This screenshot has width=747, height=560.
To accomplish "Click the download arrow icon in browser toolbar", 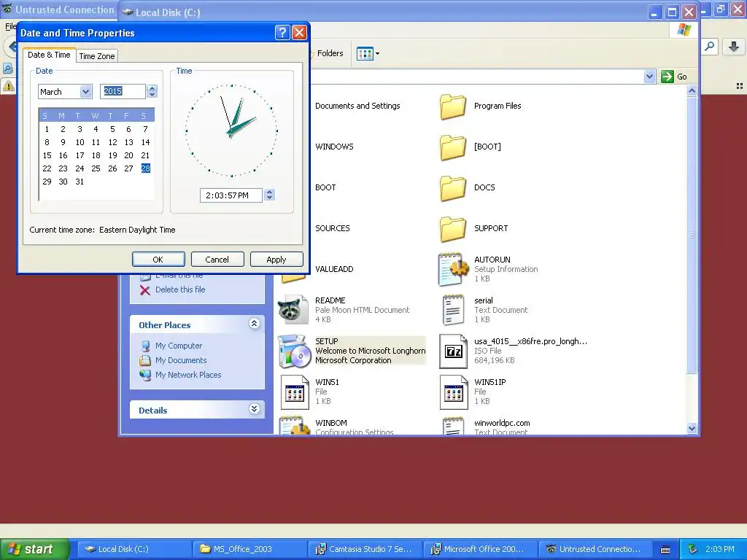I will click(734, 47).
